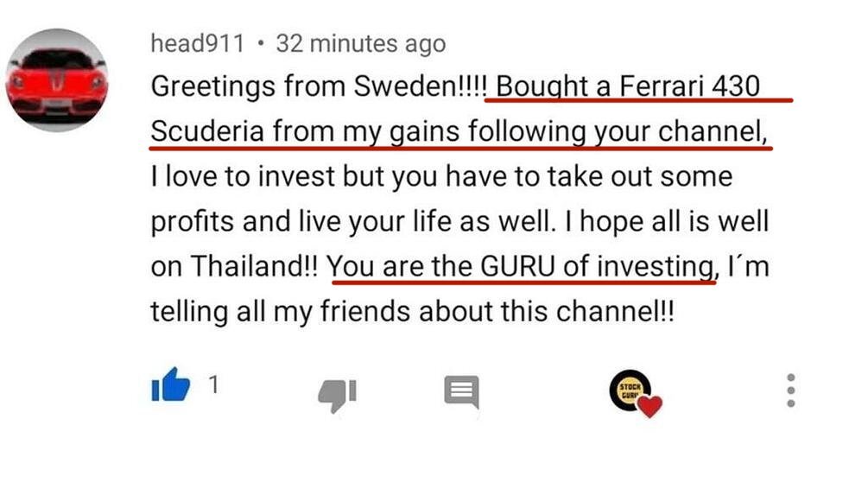
Task: Click 'Scuderia from my gains' underlined line
Action: (x=307, y=132)
